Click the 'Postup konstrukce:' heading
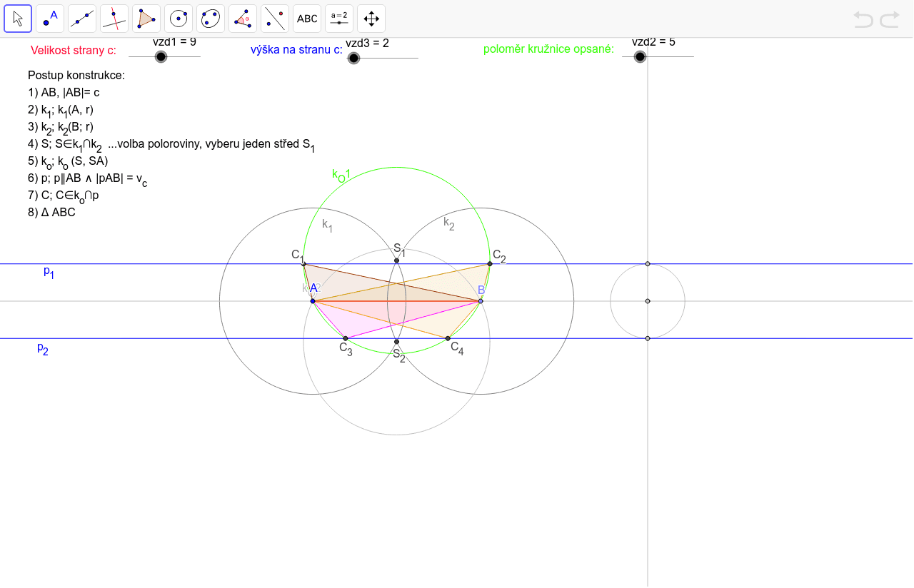This screenshot has width=914, height=588. pos(76,75)
